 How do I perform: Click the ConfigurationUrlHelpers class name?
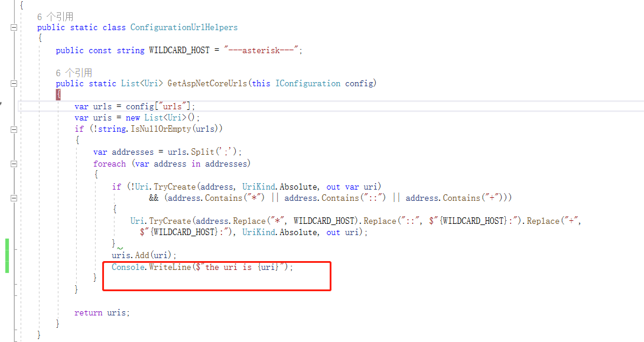click(x=184, y=28)
